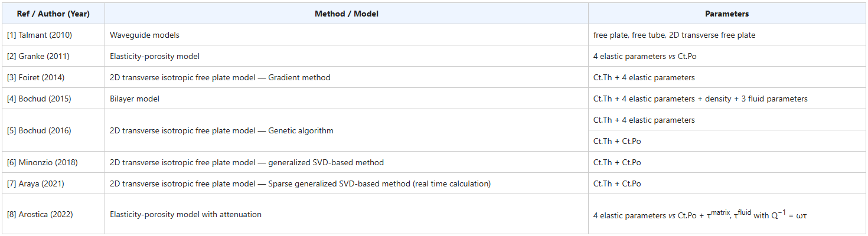Select the '[2] Granke (2011)' reference cell
The width and height of the screenshot is (868, 236).
pyautogui.click(x=54, y=56)
